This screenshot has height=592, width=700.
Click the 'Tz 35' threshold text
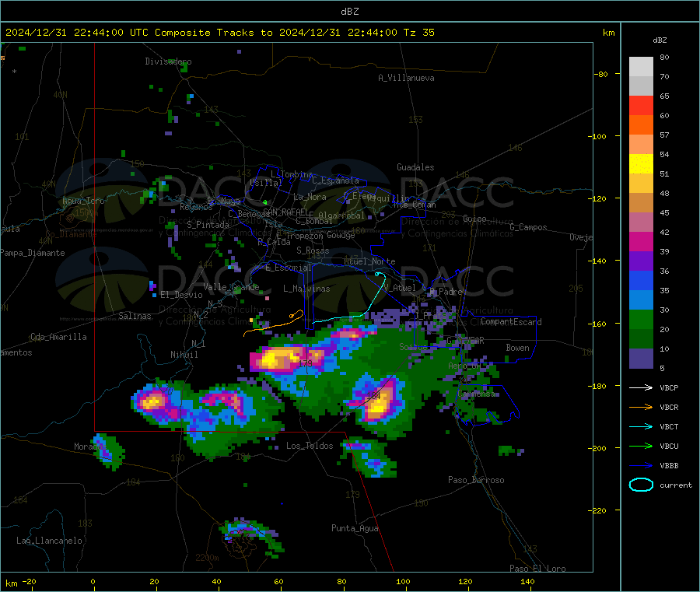point(418,33)
